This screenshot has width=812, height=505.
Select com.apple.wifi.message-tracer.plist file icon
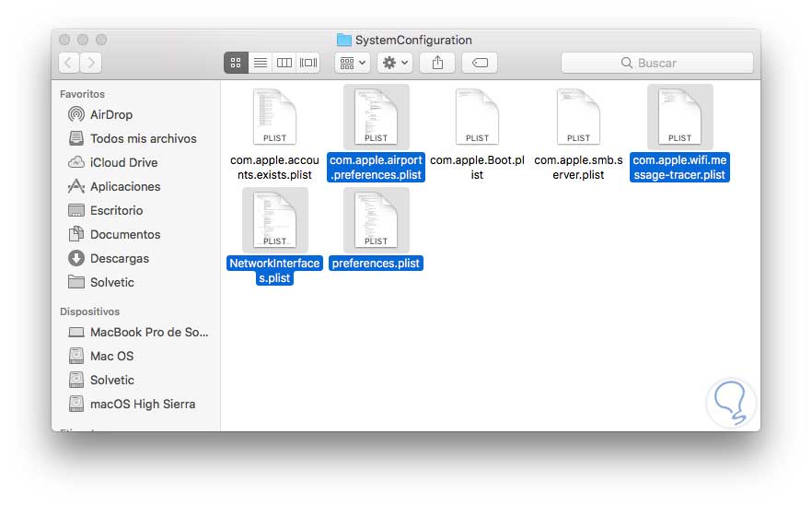(680, 117)
